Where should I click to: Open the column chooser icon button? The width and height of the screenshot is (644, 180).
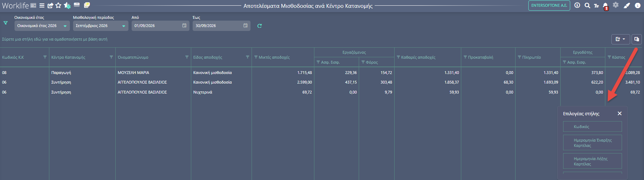(637, 39)
